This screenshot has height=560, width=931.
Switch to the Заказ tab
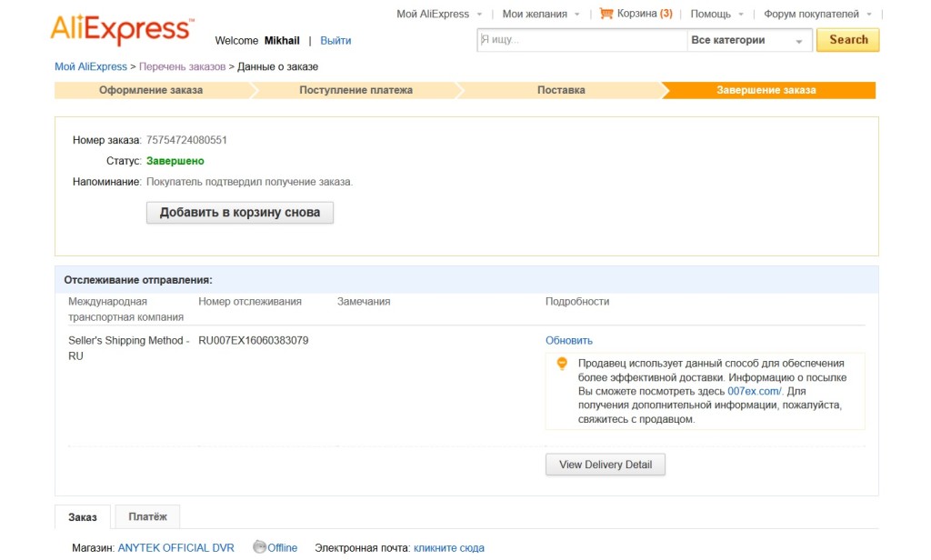(x=83, y=516)
